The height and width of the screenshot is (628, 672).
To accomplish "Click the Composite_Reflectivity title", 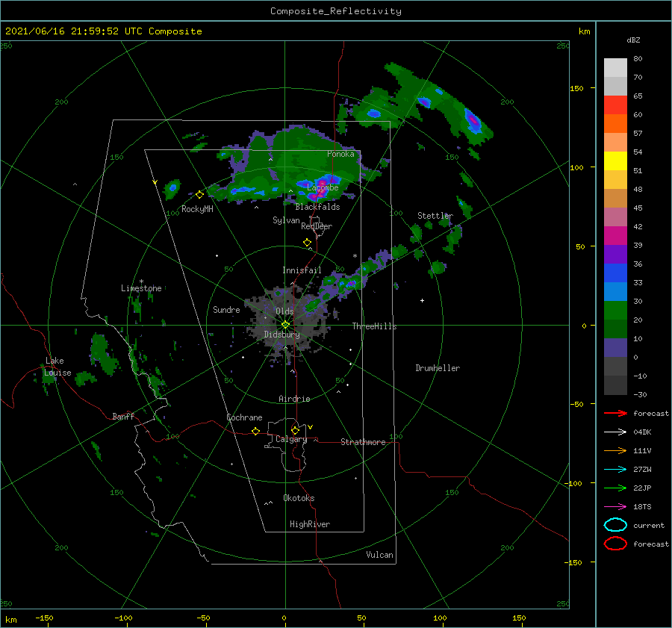I will coord(336,11).
